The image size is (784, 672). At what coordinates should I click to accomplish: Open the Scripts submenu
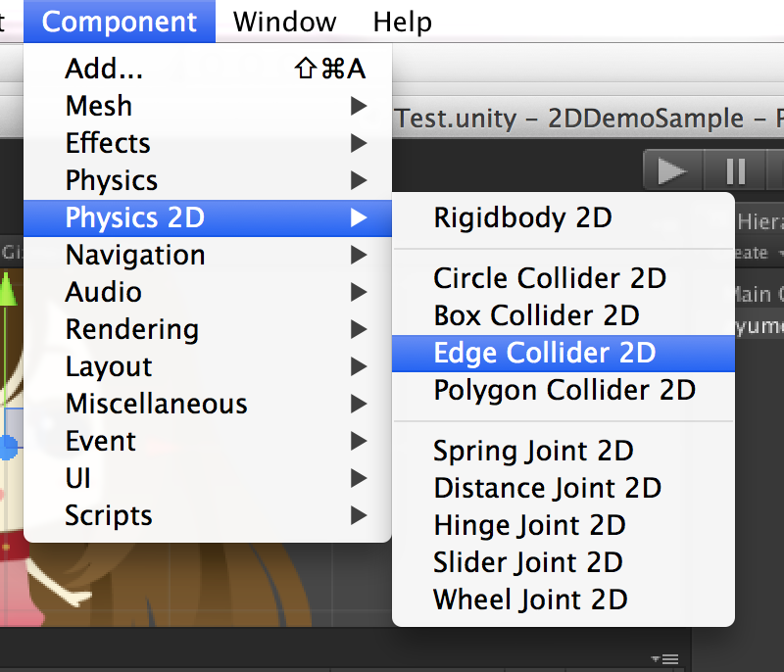click(109, 515)
